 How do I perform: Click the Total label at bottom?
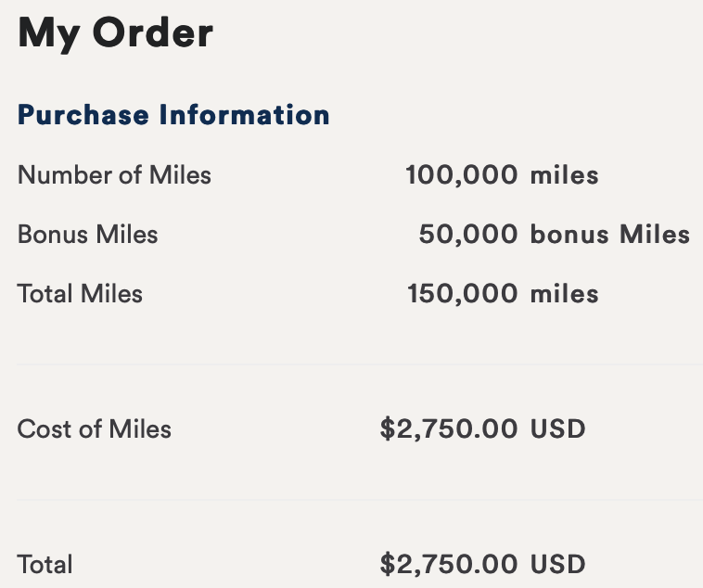(45, 564)
